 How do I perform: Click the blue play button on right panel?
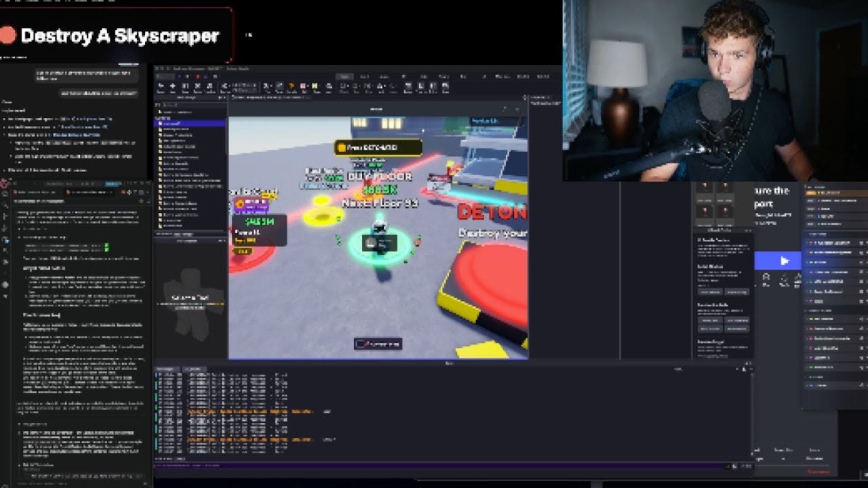click(778, 260)
